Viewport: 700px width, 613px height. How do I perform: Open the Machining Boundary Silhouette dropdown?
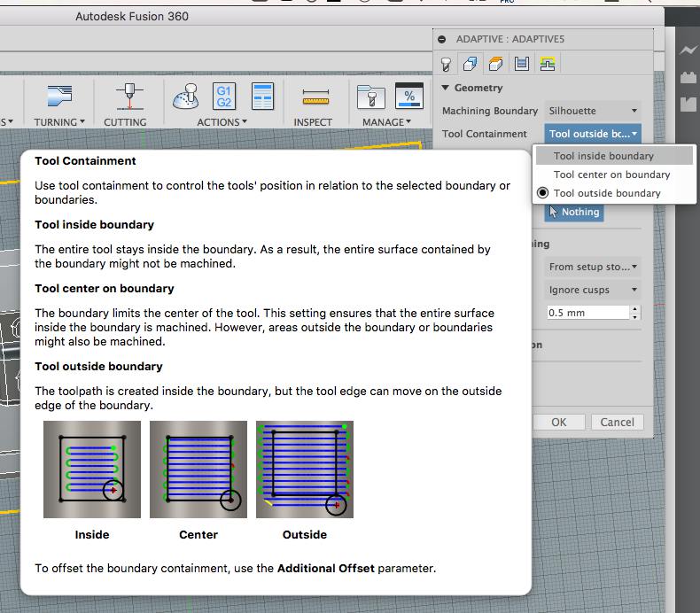(593, 111)
